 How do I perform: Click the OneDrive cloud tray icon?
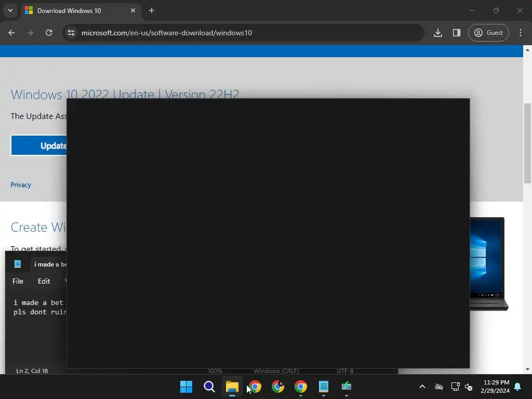tap(439, 387)
